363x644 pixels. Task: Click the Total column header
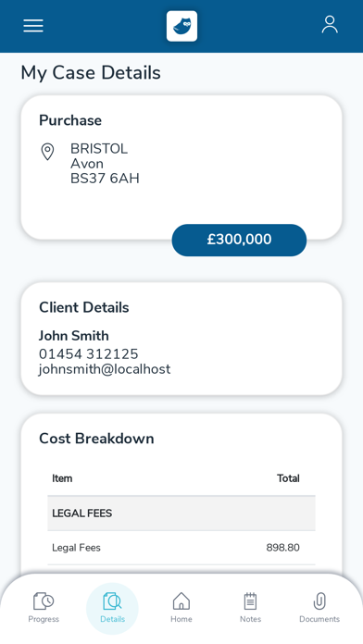click(288, 478)
